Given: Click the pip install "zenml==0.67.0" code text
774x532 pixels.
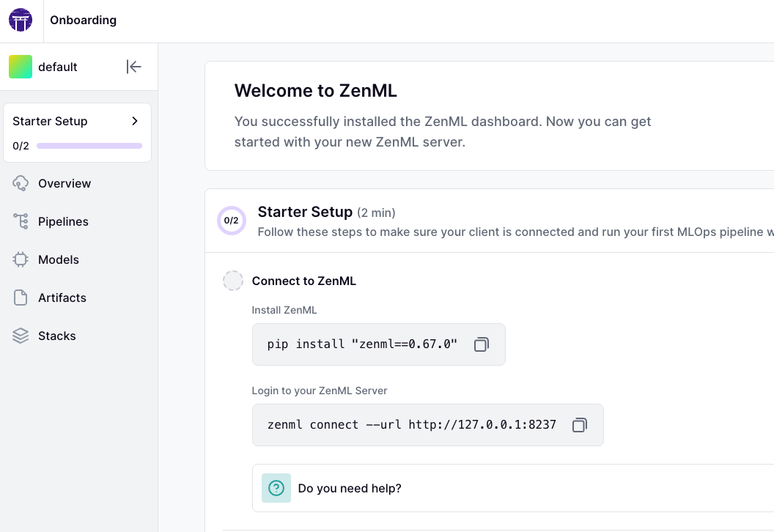Looking at the screenshot, I should point(362,344).
